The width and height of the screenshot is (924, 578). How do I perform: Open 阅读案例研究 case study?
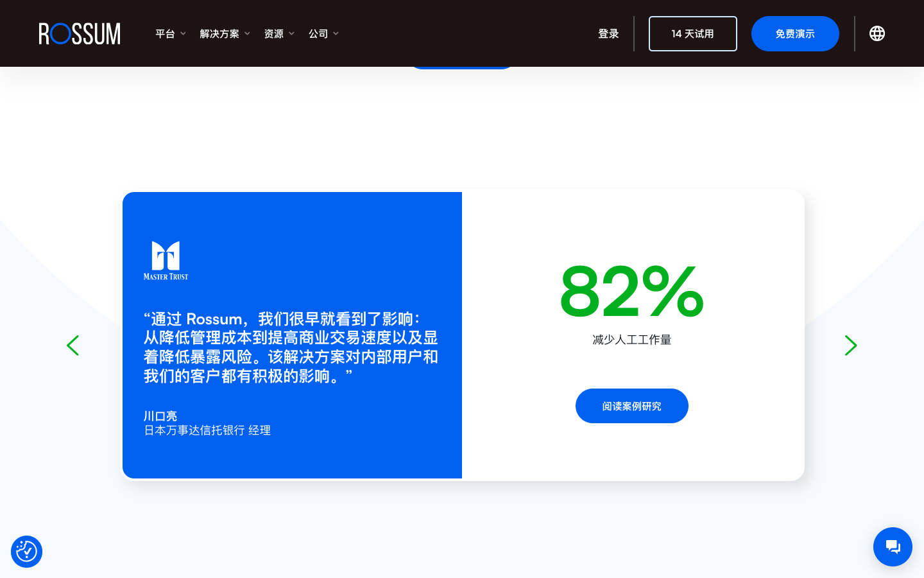pyautogui.click(x=631, y=406)
